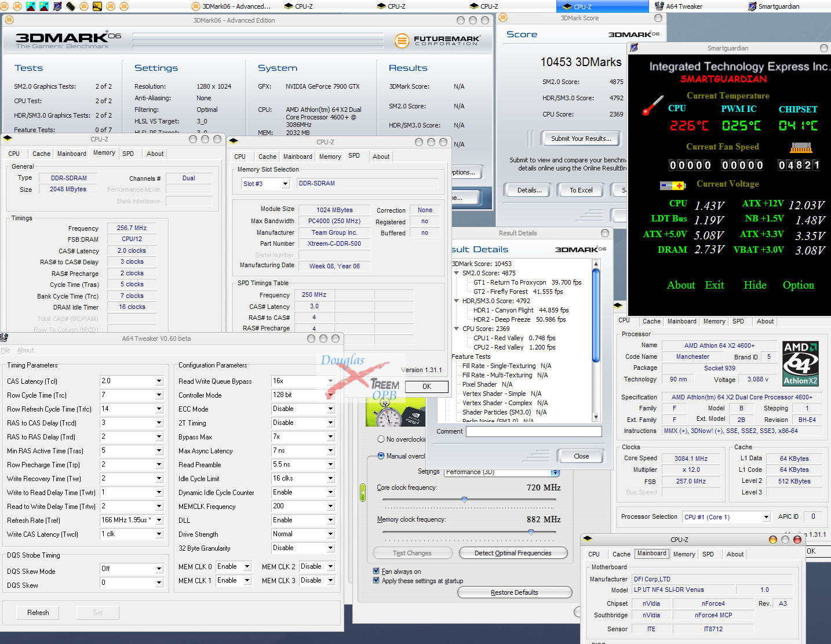Adjust the Memory clock frequency slider handle

click(531, 531)
